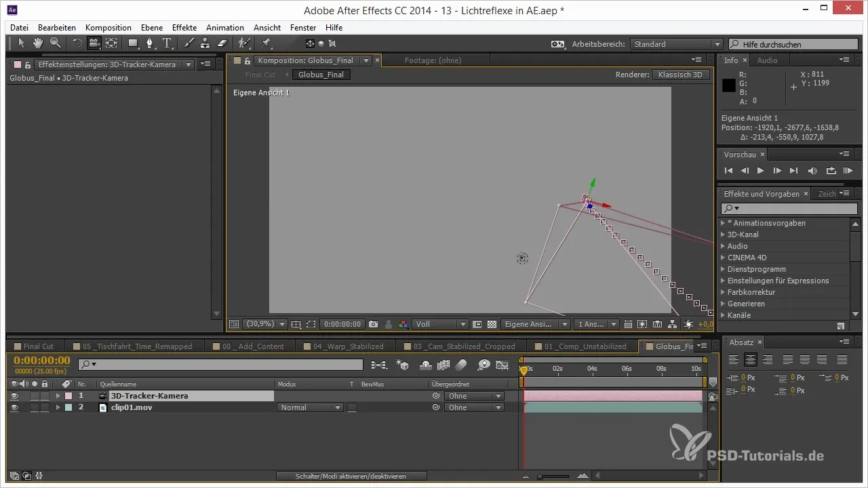Open the Normal blending mode dropdown
Viewport: 868px width, 488px height.
coord(310,407)
